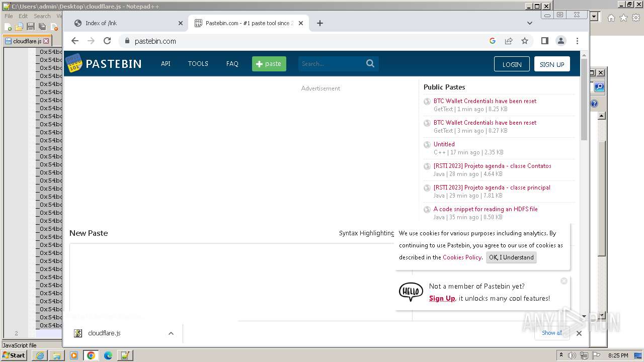This screenshot has height=362, width=644.
Task: Click the Sign Up link in hello box
Action: 442,299
